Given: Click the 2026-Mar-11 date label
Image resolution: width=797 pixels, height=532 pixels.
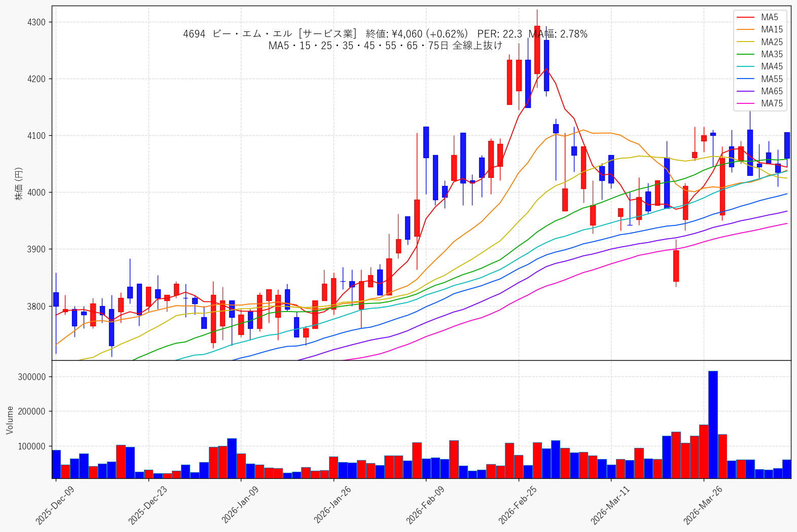Looking at the screenshot, I should pyautogui.click(x=610, y=505).
